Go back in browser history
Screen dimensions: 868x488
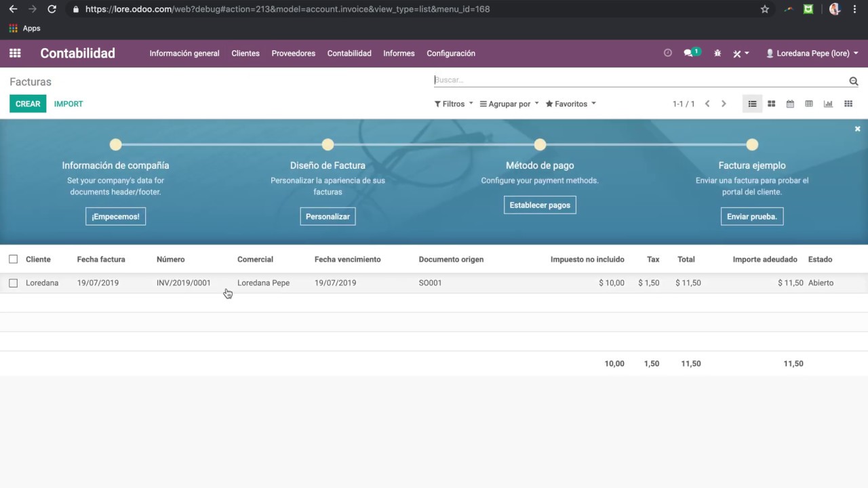[x=13, y=9]
